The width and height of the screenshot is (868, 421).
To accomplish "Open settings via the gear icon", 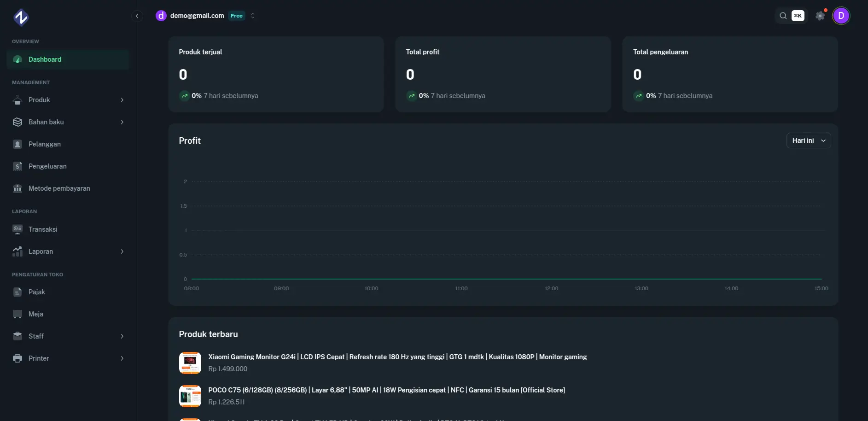I will point(820,16).
